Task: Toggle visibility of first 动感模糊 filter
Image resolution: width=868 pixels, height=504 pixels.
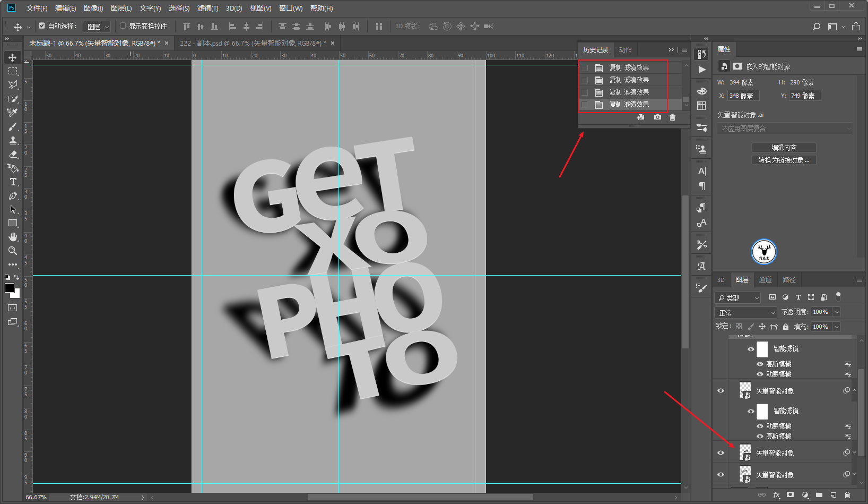Action: tap(760, 374)
